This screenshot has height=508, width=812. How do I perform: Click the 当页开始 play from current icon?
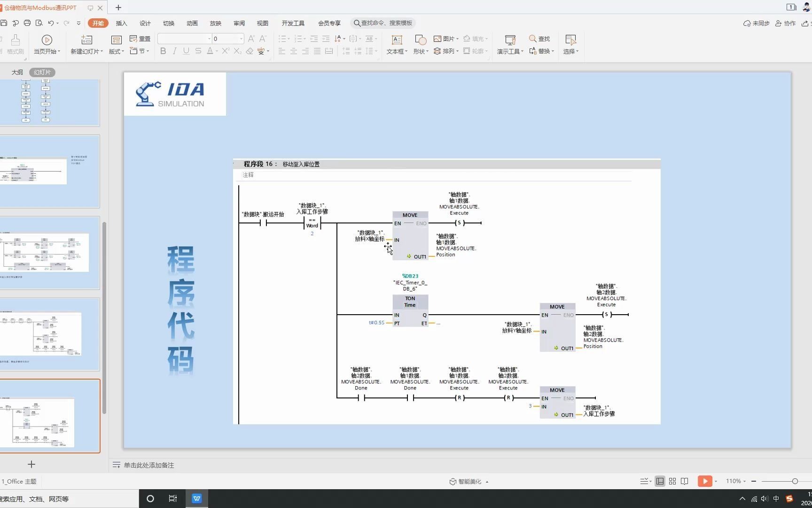tap(47, 40)
